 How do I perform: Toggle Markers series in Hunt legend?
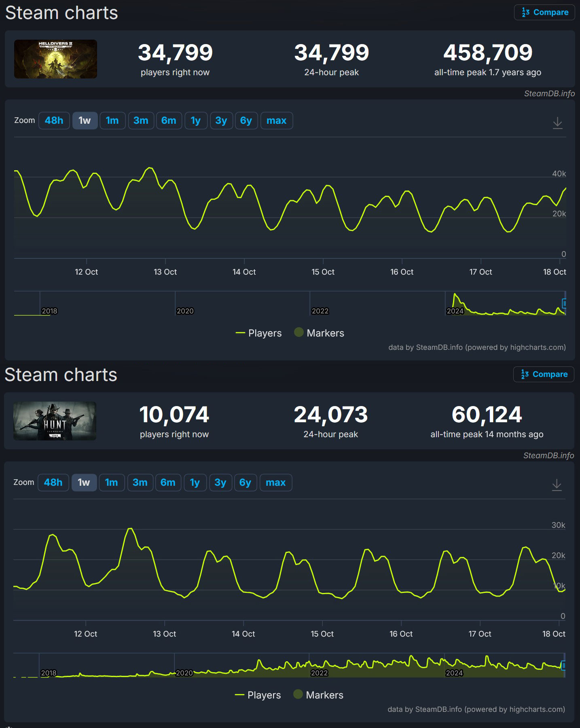tap(318, 695)
